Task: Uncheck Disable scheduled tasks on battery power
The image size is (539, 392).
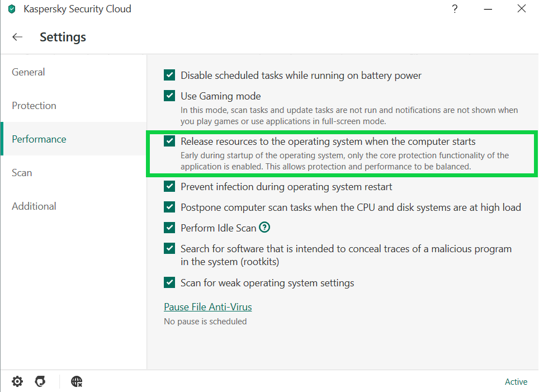Action: (169, 75)
